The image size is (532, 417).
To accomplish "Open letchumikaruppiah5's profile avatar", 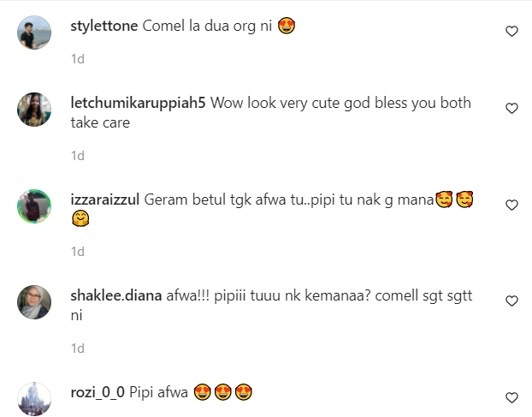I will (x=34, y=110).
